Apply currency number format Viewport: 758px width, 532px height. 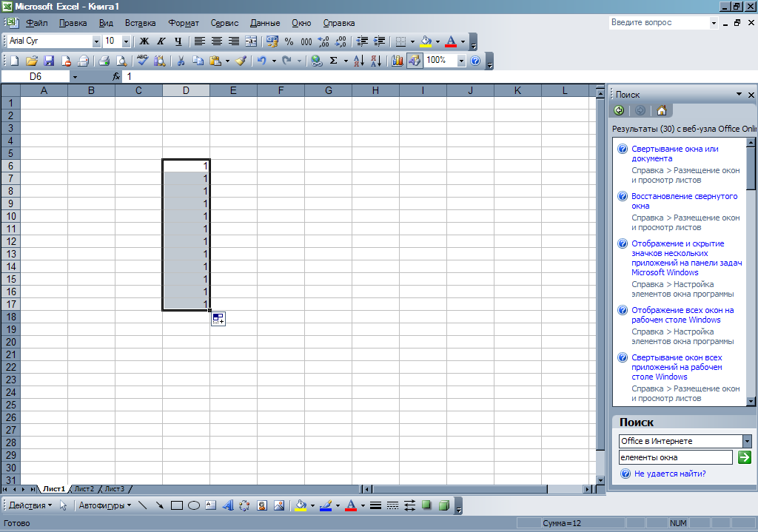[272, 41]
